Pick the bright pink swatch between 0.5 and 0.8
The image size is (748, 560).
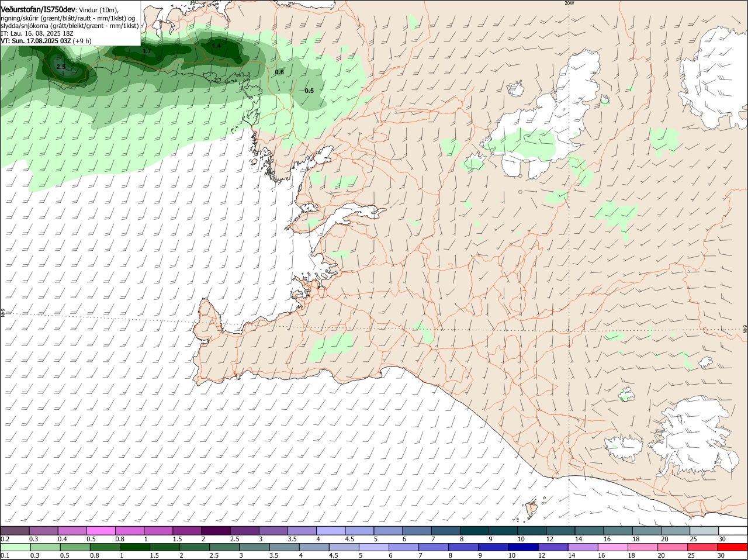coord(101,530)
